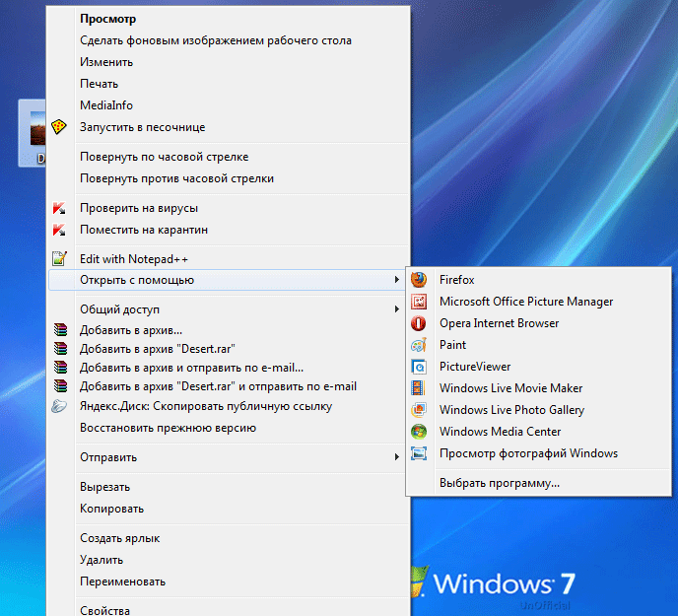Click the Firefox icon in the submenu
The width and height of the screenshot is (678, 616).
click(419, 280)
